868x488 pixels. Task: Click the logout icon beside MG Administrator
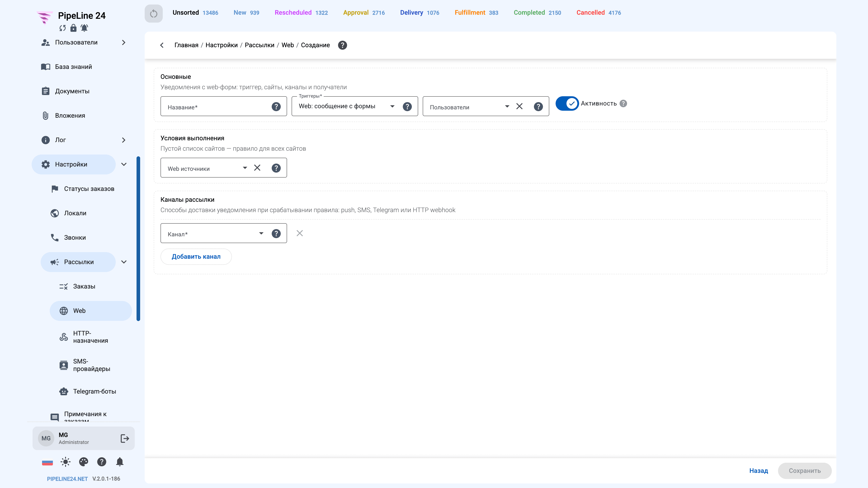coord(125,438)
